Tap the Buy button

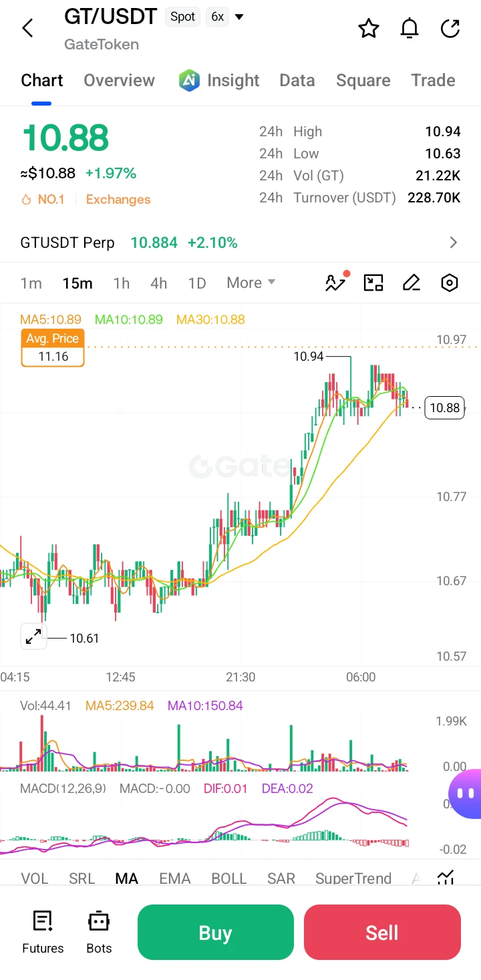tap(216, 932)
